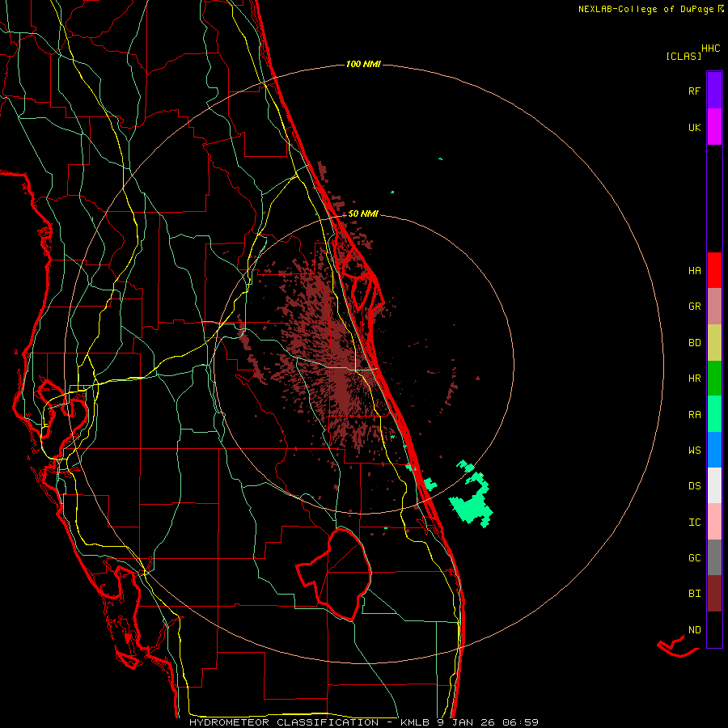Click the DS white legend swatch
The width and height of the screenshot is (728, 728).
(x=714, y=485)
